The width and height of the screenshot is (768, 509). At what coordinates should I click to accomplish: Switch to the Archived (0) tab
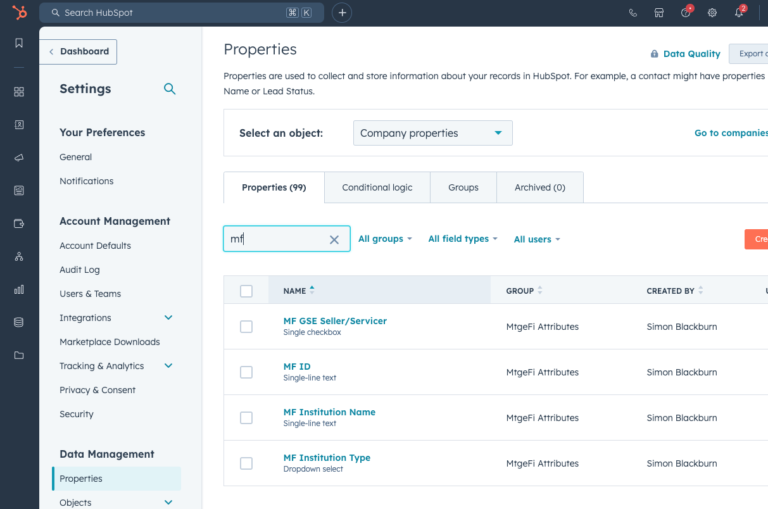pos(540,188)
